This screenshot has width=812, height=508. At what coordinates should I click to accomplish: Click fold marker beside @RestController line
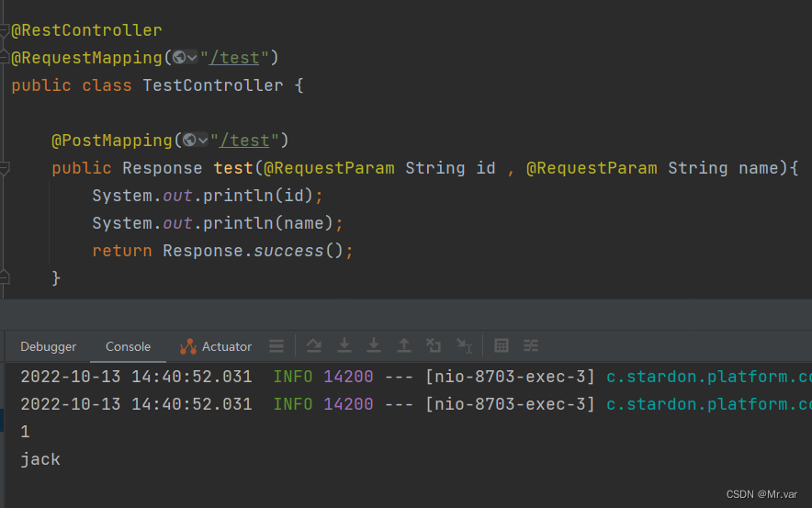[x=5, y=31]
